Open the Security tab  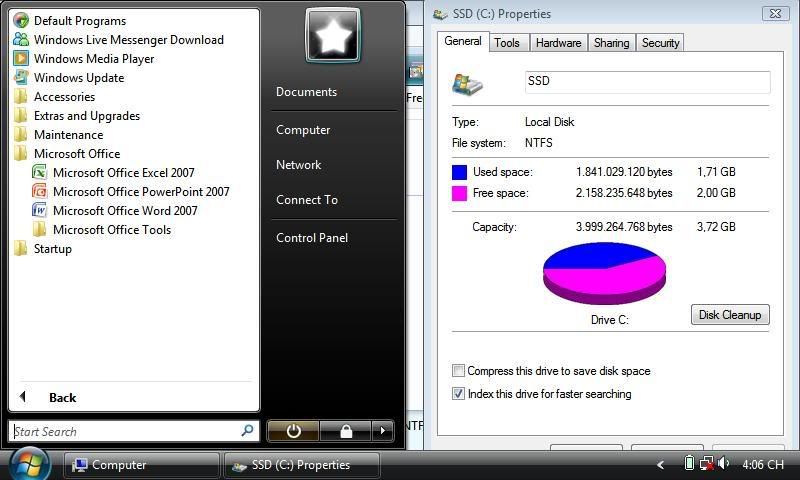[x=660, y=43]
